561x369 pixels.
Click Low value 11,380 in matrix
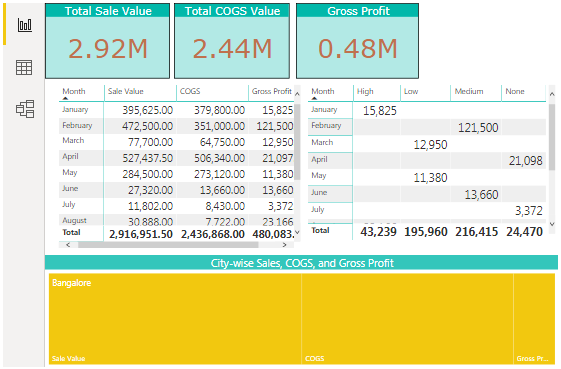click(430, 178)
